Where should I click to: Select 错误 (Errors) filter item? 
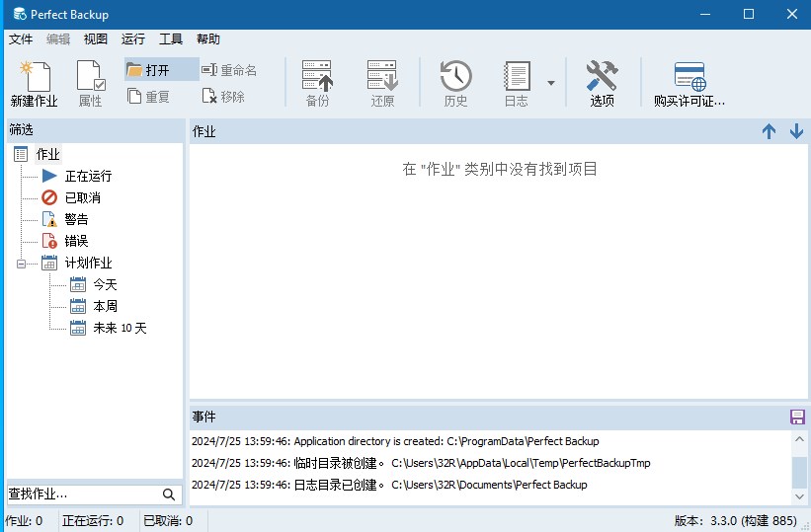76,241
